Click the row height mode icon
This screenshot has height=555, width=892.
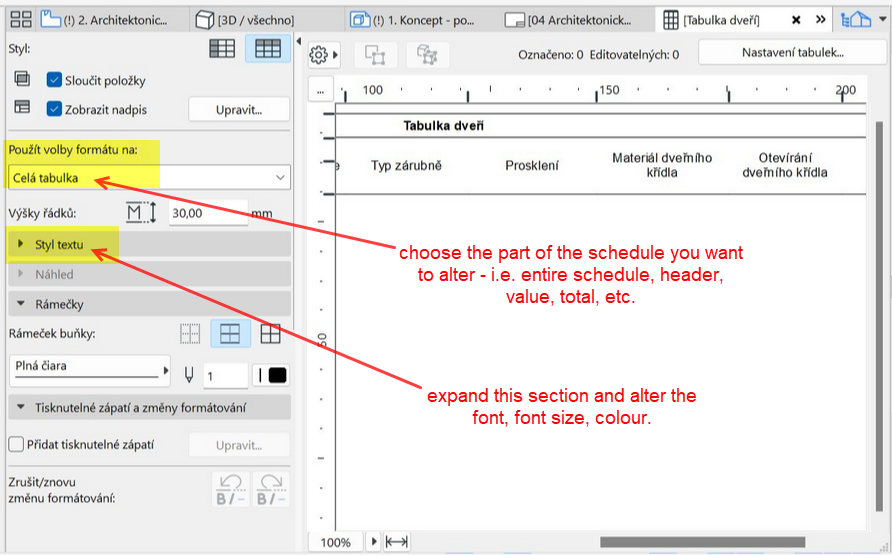pyautogui.click(x=141, y=213)
